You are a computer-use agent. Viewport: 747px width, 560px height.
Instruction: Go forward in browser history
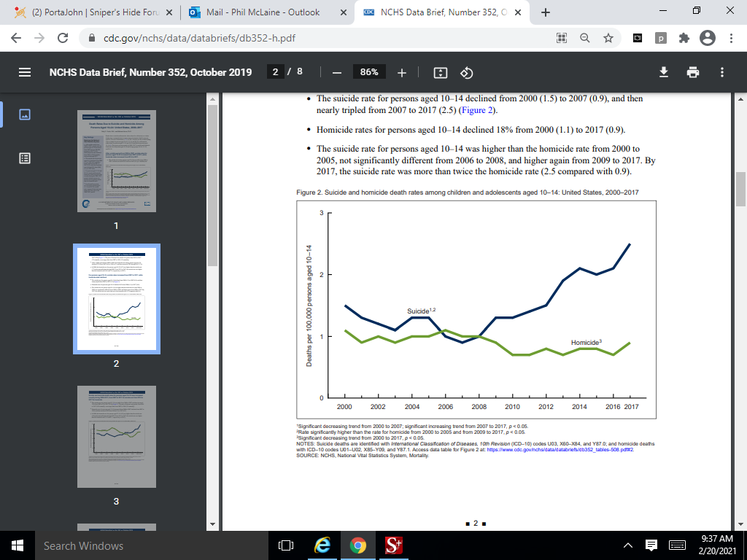pyautogui.click(x=39, y=38)
